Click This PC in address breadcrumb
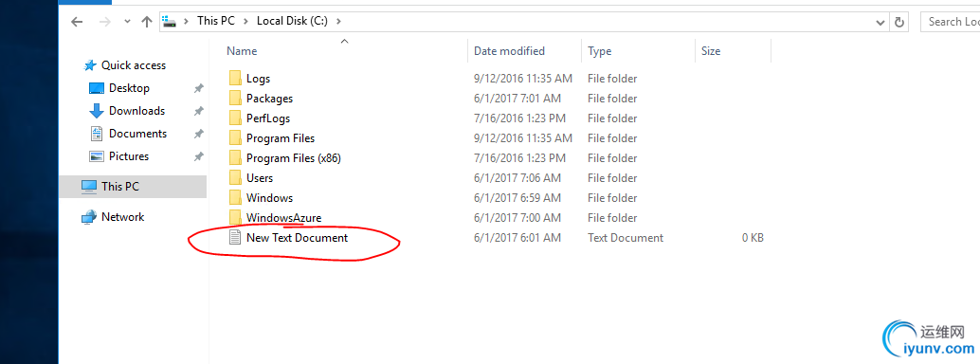980x364 pixels. tap(216, 21)
